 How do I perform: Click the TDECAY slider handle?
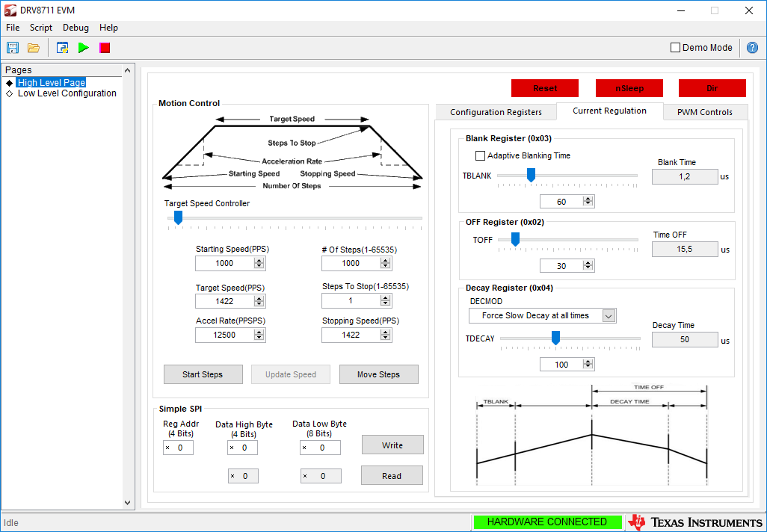coord(555,338)
